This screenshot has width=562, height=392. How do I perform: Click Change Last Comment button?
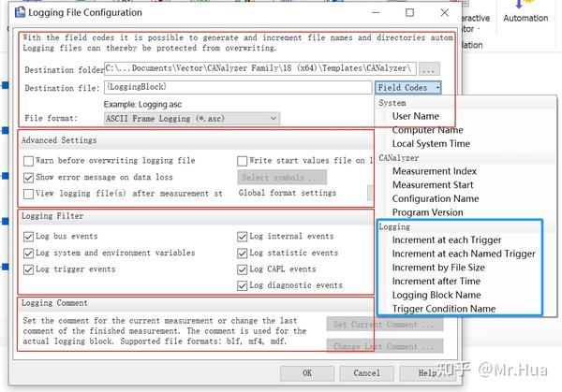pyautogui.click(x=385, y=346)
